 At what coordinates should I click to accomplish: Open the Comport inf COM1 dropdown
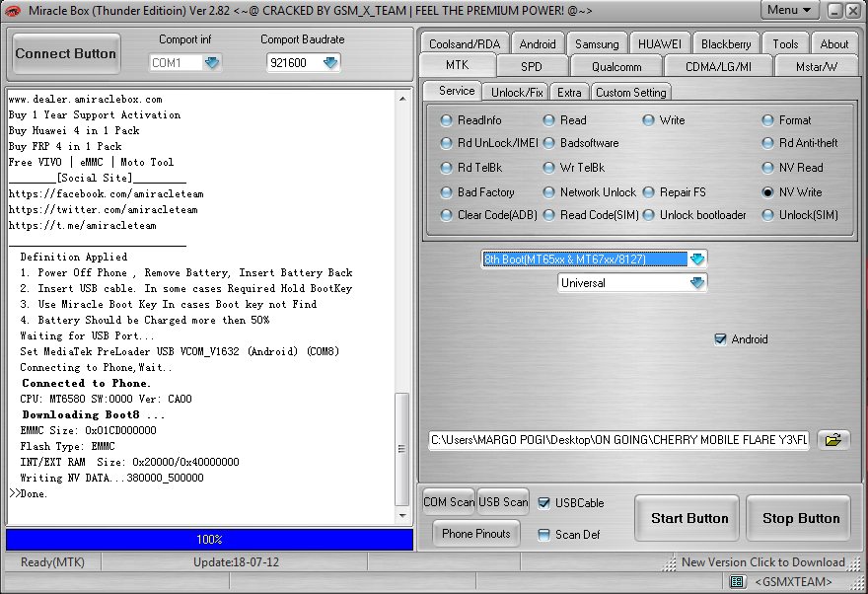coord(212,62)
